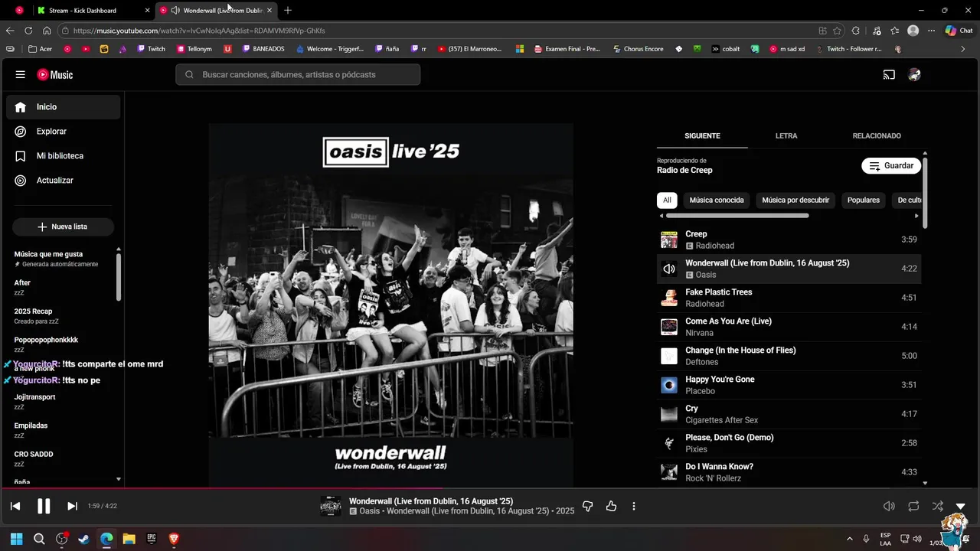Open Mi biblioteca in the sidebar
The height and width of the screenshot is (551, 980).
[x=64, y=156]
